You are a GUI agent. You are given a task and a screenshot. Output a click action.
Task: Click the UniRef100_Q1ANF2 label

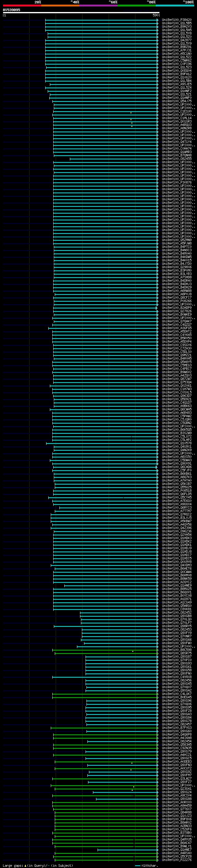click(176, 91)
